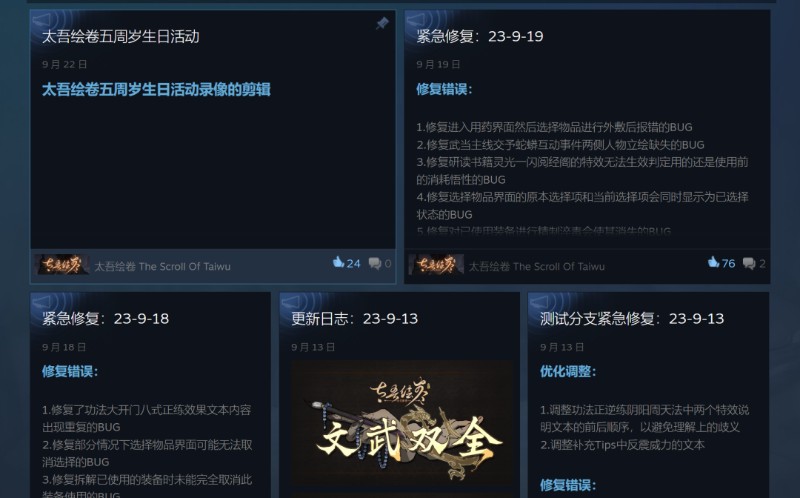
Task: Click megaphone icon on 紧急修复 23-9-19 card
Action: [416, 20]
